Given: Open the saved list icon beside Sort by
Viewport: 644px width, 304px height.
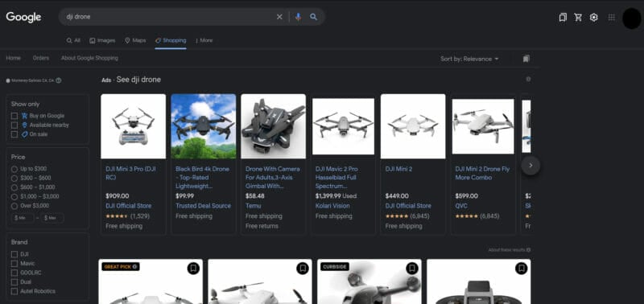Looking at the screenshot, I should [526, 59].
